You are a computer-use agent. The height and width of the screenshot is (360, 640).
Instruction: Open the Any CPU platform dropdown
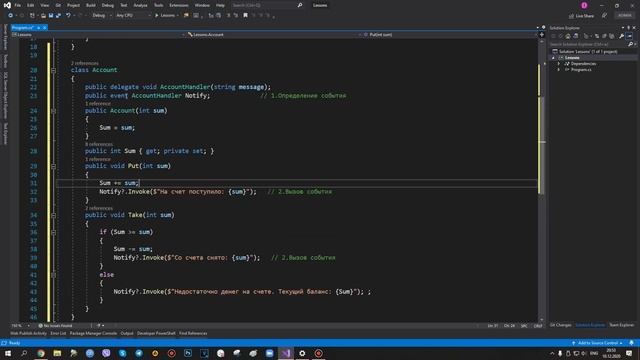(133, 16)
